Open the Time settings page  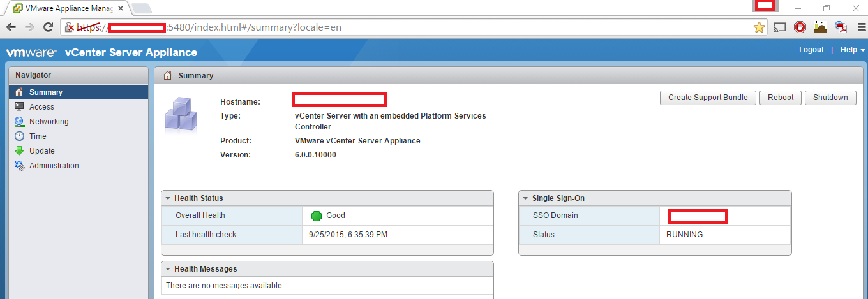(38, 136)
